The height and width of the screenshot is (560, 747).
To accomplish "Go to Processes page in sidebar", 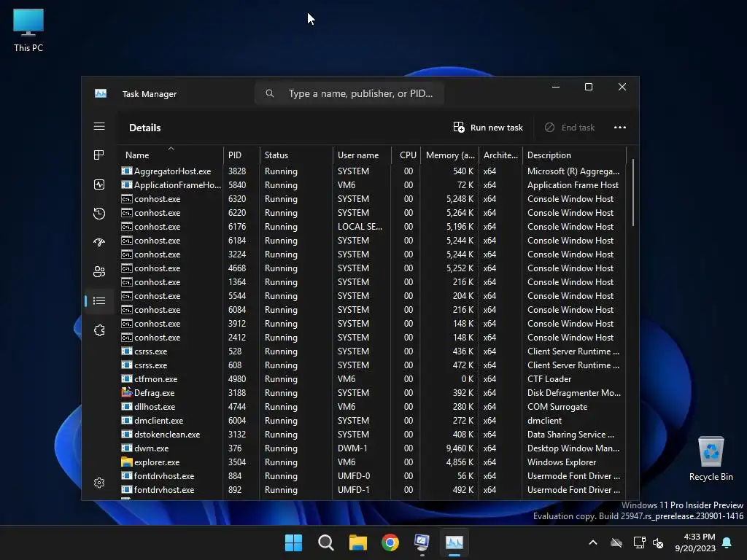I will coord(99,155).
